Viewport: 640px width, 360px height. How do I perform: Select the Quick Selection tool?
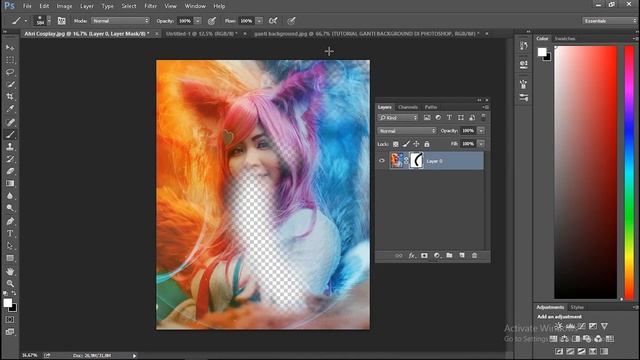(10, 84)
